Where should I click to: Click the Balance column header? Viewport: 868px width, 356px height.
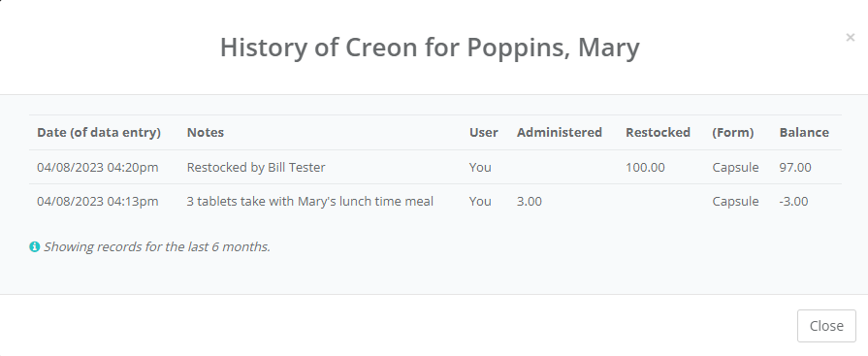[x=804, y=132]
